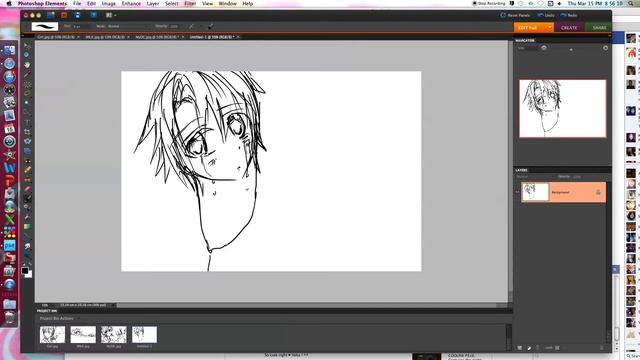Open Microsoft Word from the Dock
This screenshot has width=640, height=360.
coord(9,167)
